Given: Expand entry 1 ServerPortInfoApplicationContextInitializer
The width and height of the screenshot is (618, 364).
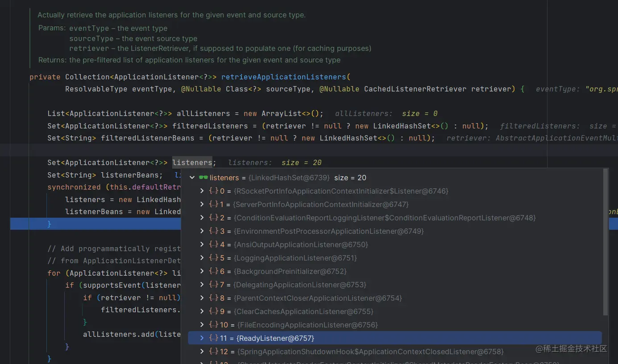Looking at the screenshot, I should tap(202, 204).
